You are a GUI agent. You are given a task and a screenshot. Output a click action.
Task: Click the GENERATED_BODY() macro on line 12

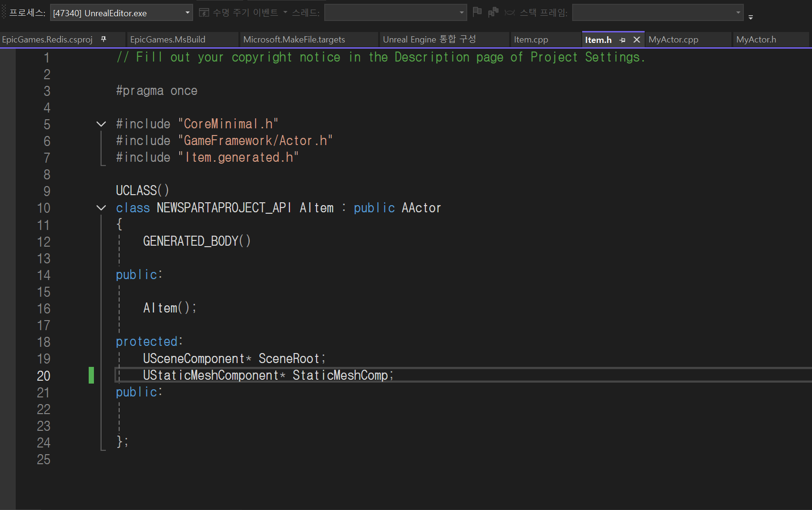[197, 241]
